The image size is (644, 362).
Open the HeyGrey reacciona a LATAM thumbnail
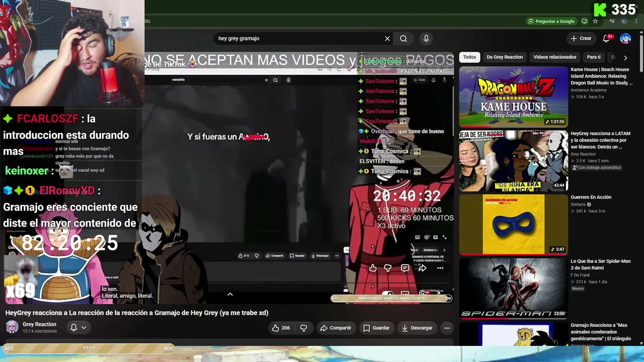tap(513, 161)
